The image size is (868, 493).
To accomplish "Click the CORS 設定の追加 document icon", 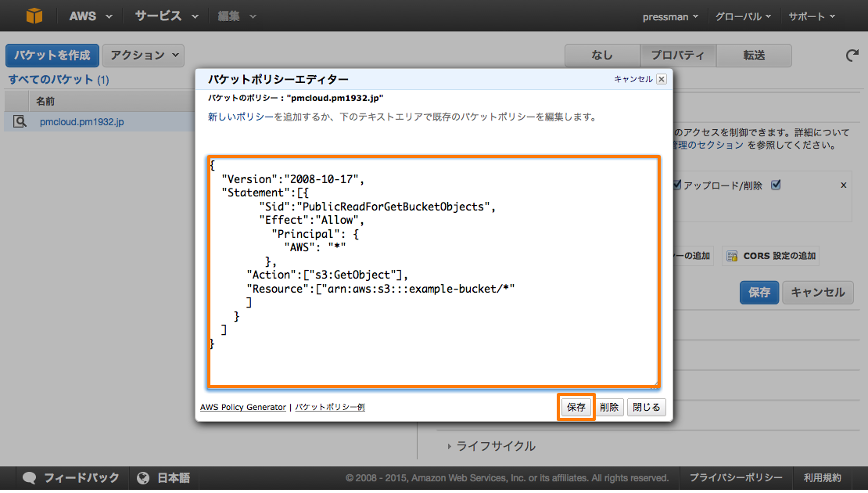I will 733,256.
